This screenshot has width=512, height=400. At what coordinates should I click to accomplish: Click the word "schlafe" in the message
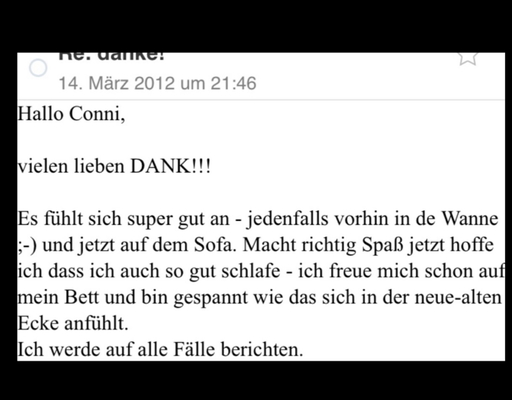251,271
